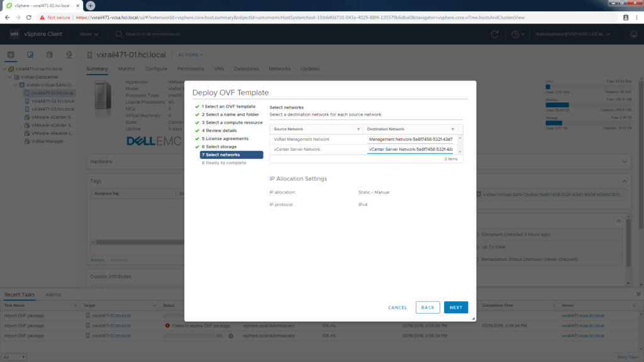The height and width of the screenshot is (362, 644).
Task: Open the Administrator@VSPHERE.LOCAL user dropdown
Action: [572, 34]
